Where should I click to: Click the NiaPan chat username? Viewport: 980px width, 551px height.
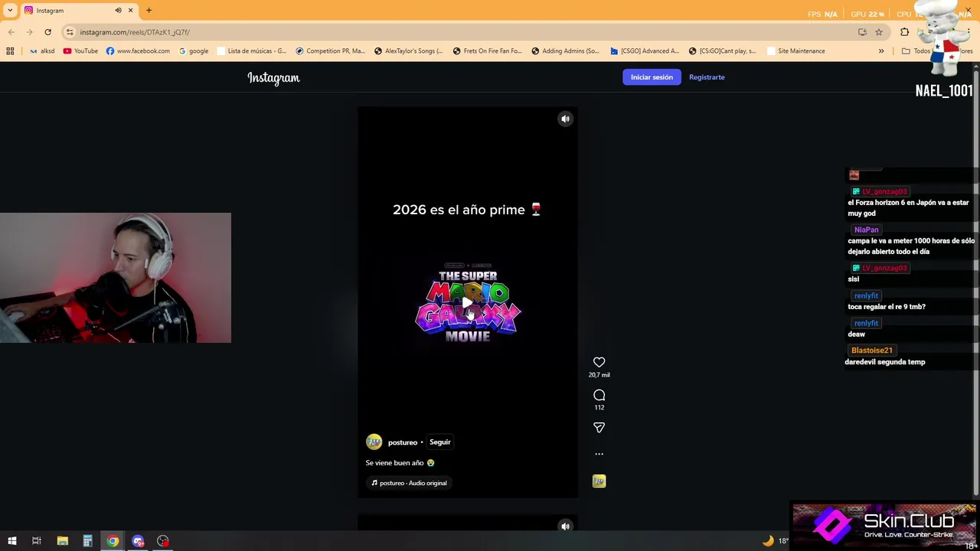click(866, 230)
